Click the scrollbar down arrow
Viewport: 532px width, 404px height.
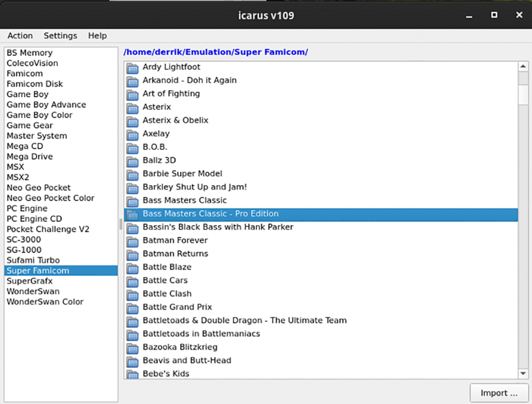523,373
